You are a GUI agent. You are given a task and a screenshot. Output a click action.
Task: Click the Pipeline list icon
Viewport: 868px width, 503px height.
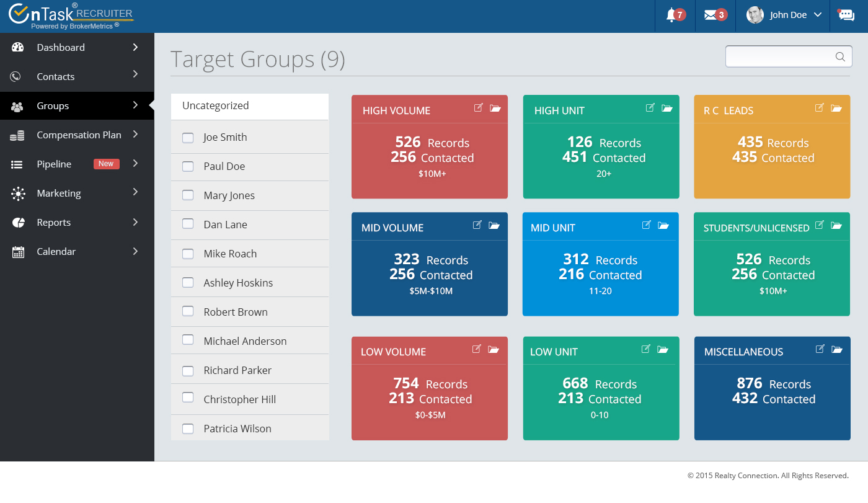pos(17,164)
